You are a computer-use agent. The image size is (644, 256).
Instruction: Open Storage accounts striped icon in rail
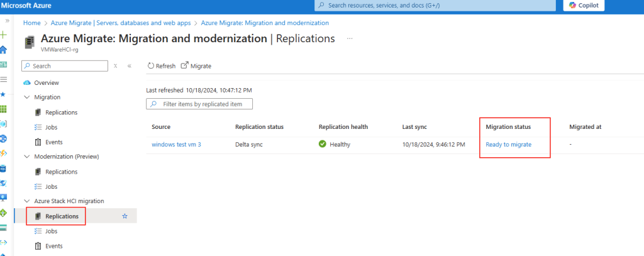coord(3,227)
